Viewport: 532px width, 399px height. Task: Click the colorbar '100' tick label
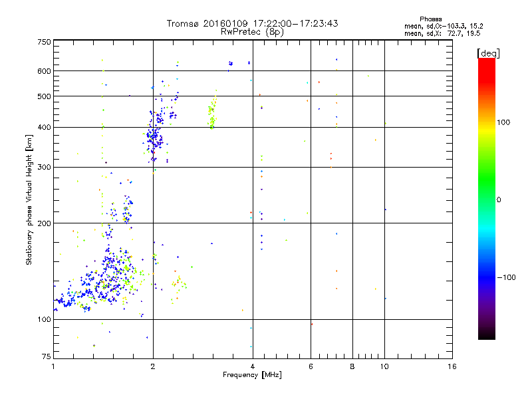pos(503,122)
